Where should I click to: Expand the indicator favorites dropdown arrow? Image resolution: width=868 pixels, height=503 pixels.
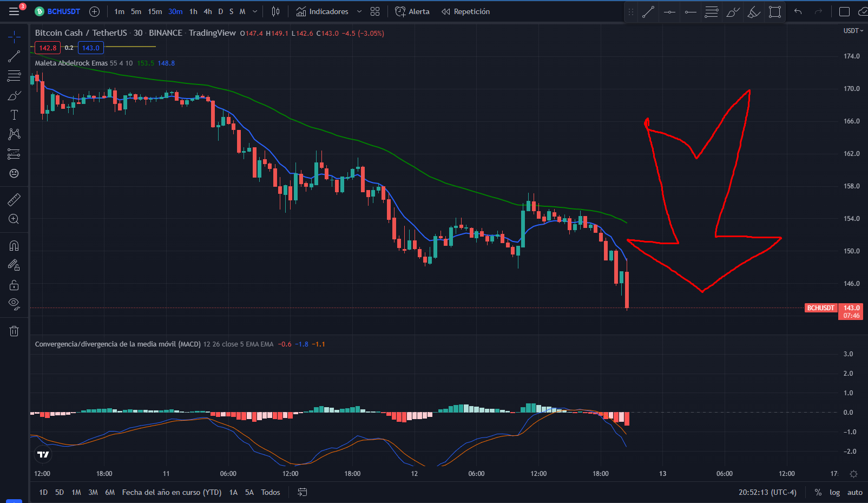click(x=359, y=11)
